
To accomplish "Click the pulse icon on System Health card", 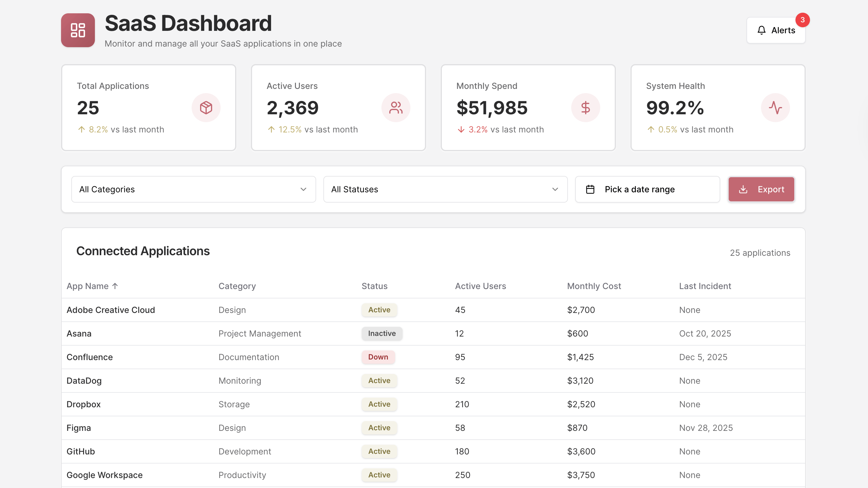I will pyautogui.click(x=775, y=108).
